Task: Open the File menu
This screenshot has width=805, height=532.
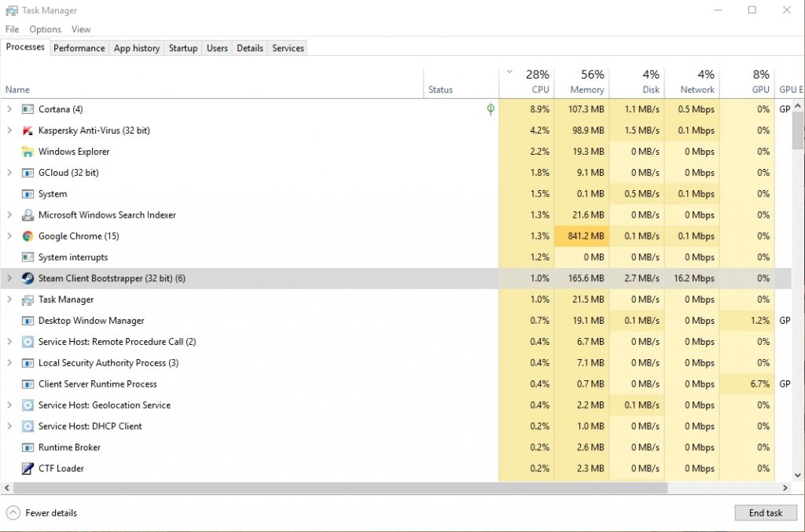Action: tap(12, 29)
